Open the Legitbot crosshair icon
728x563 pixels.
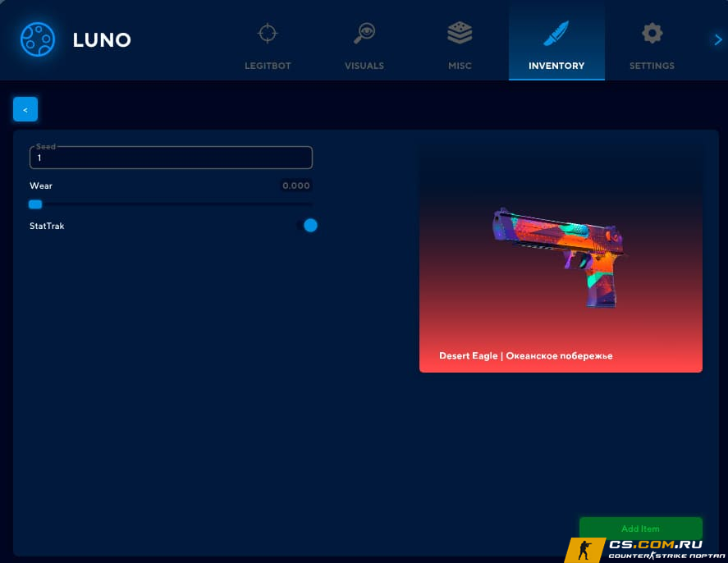[x=268, y=34]
